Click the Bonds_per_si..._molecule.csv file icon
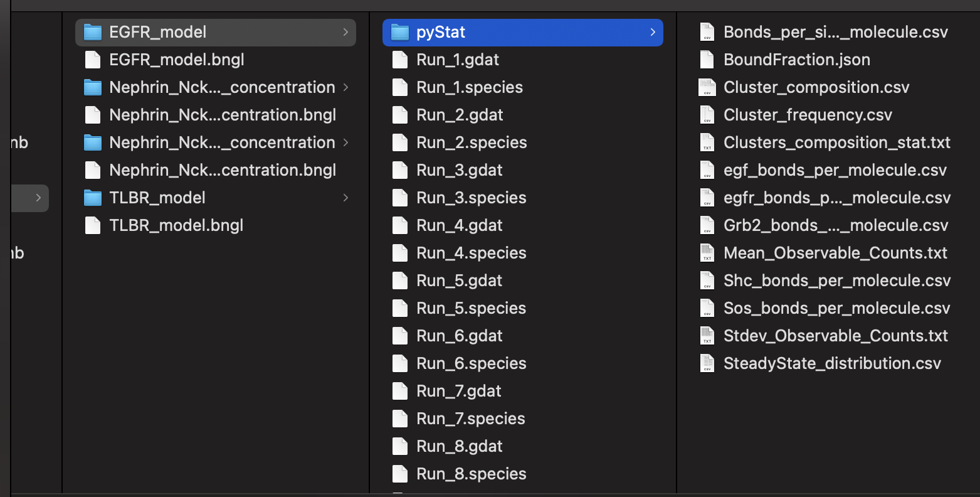 tap(707, 32)
